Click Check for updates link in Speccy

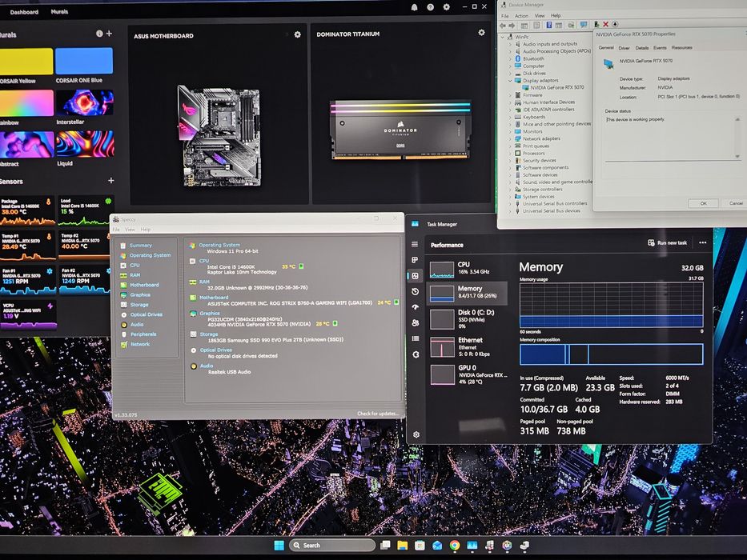378,414
